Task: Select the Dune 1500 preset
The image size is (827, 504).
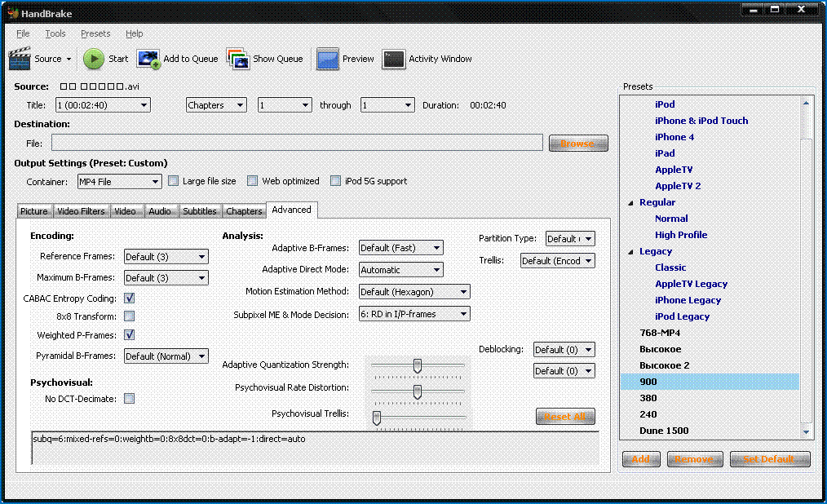Action: (x=664, y=431)
